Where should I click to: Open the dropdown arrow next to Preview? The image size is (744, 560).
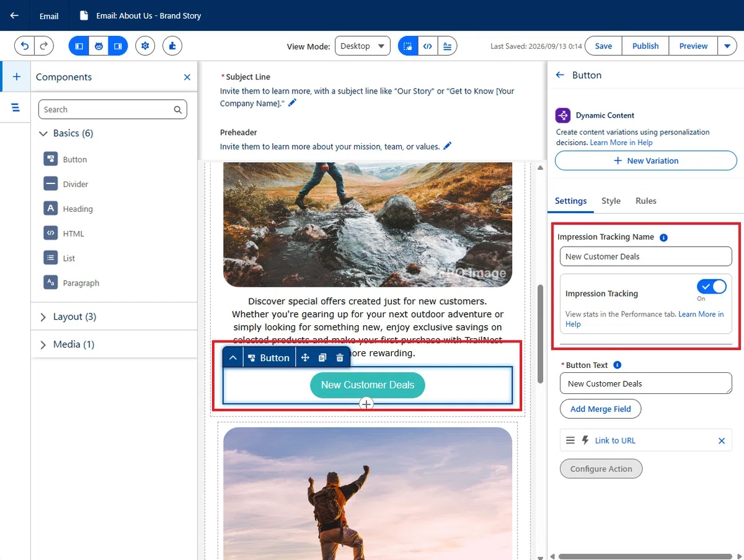pyautogui.click(x=727, y=46)
